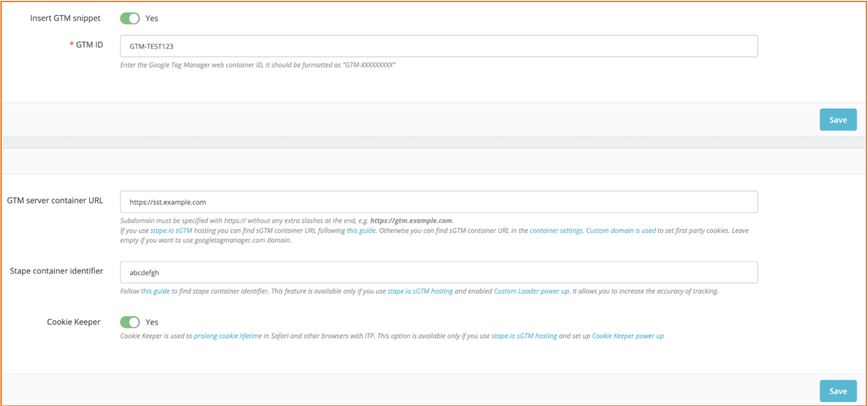The width and height of the screenshot is (868, 406).
Task: Open the 'Custom domain is used' link
Action: (621, 231)
